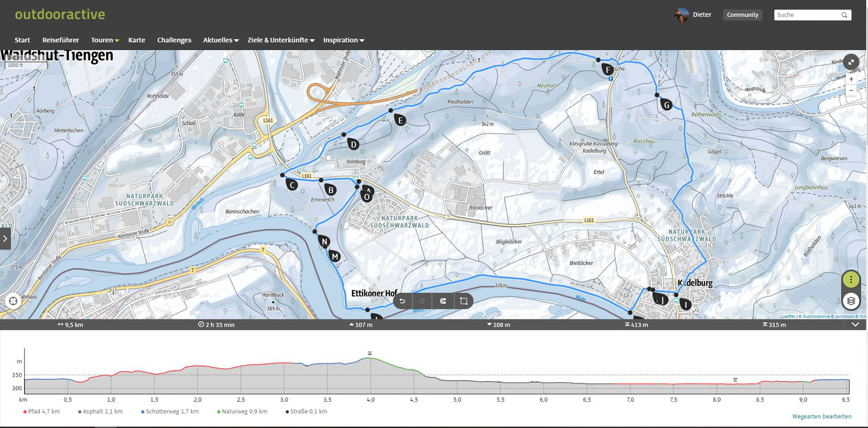Image resolution: width=868 pixels, height=428 pixels.
Task: Select waypoint marker O
Action: (x=367, y=197)
